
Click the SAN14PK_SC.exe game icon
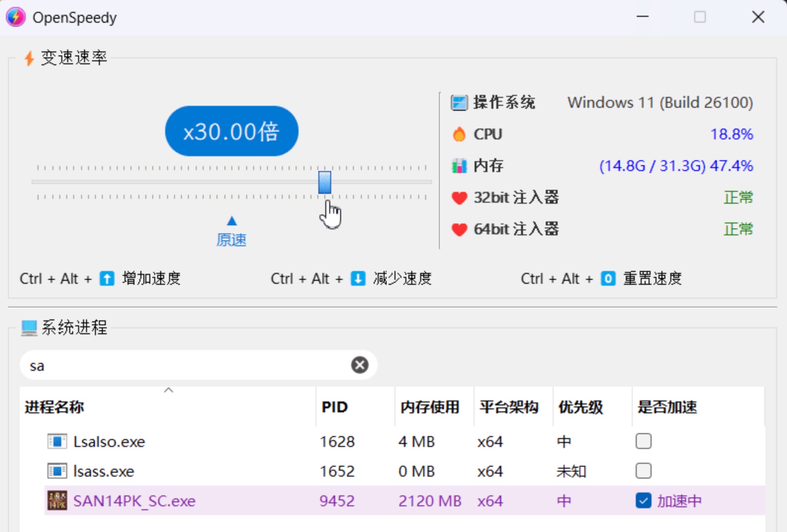click(x=57, y=501)
